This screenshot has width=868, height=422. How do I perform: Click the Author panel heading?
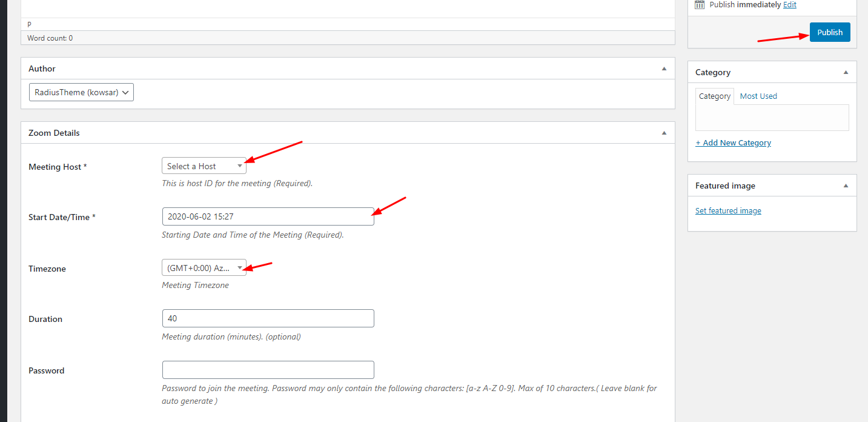42,69
